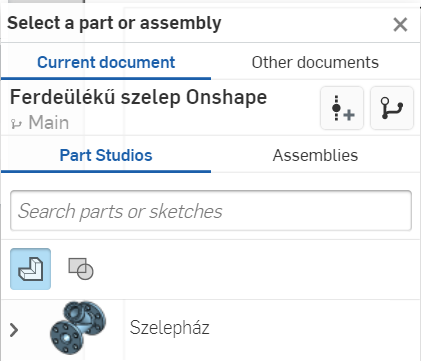Viewport: 421px width, 361px height.
Task: Click the Szelepház valve body thumbnail
Action: pyautogui.click(x=78, y=327)
